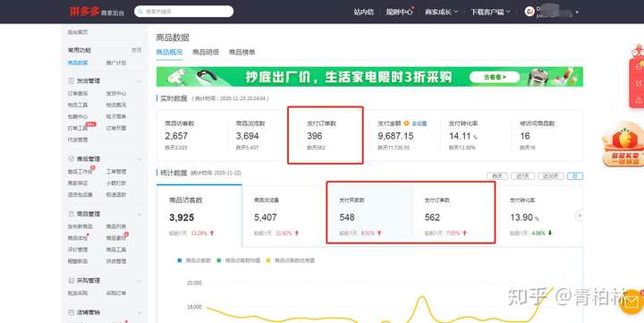Toggle the yellow 商品访客数优秀值 chart legend
644x323 pixels.
coord(291,260)
